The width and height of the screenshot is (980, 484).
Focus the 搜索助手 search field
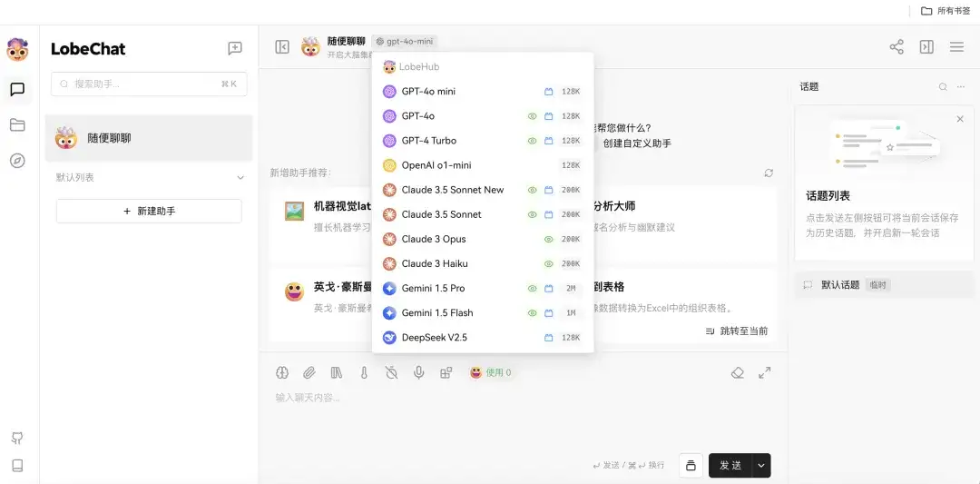click(149, 84)
